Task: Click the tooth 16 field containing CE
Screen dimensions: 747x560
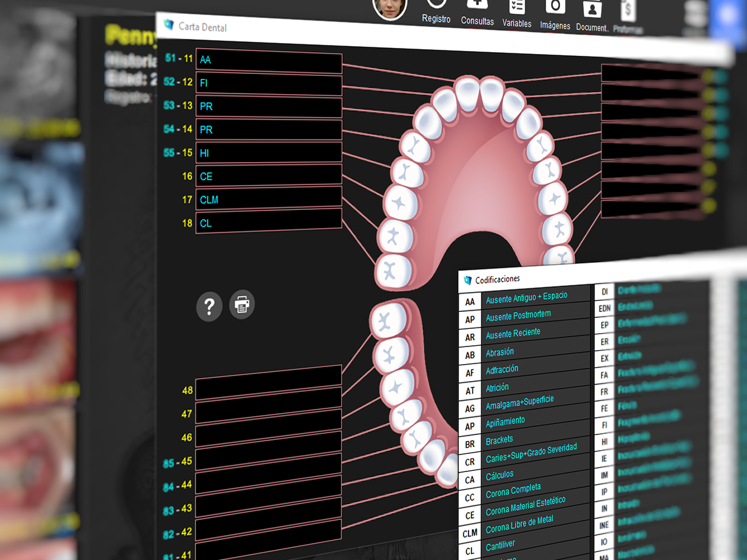Action: point(268,176)
